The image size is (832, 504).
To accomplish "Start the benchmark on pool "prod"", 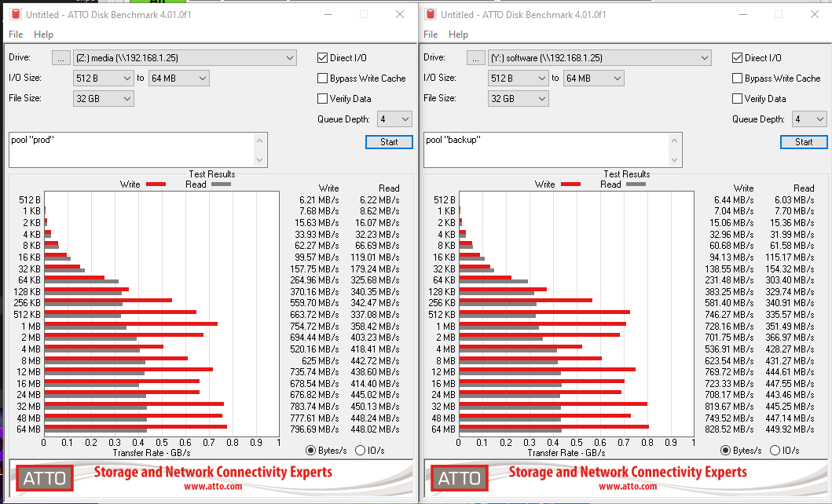I will [x=389, y=142].
